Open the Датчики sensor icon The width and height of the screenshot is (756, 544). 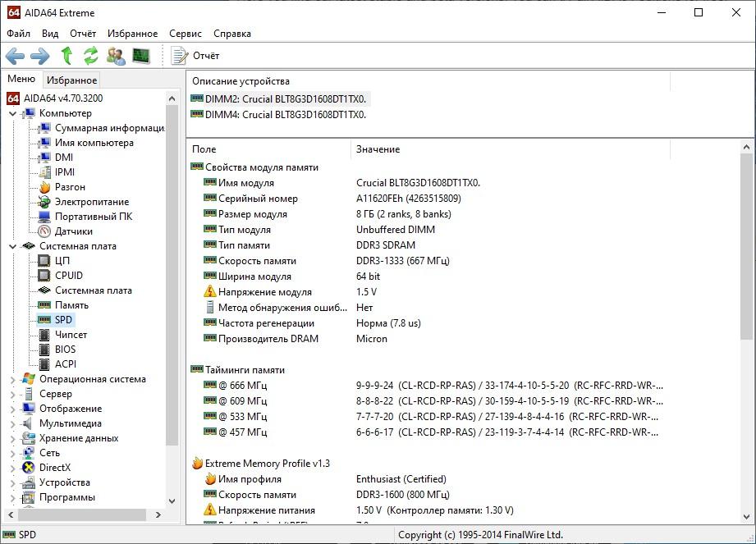[44, 231]
